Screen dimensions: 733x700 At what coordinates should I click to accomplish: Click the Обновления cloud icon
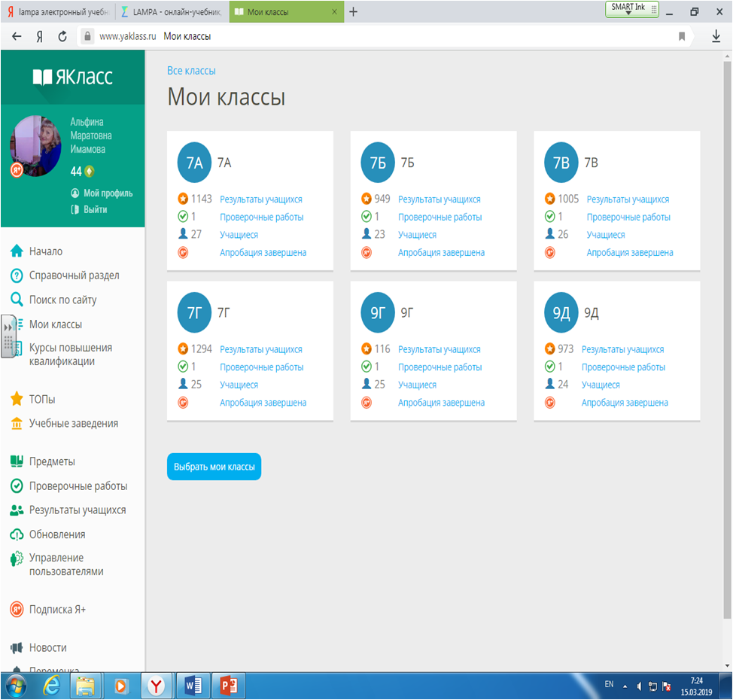click(x=17, y=534)
